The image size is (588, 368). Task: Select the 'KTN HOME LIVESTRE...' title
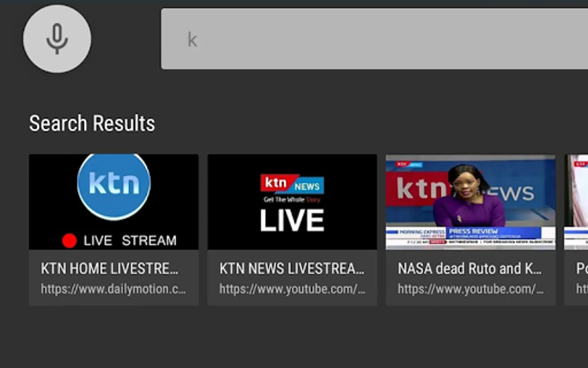[x=109, y=269]
